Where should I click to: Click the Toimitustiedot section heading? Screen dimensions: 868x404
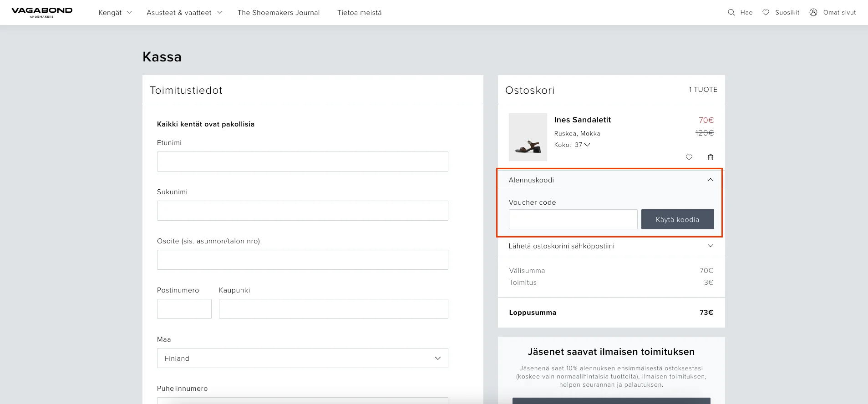pos(186,90)
